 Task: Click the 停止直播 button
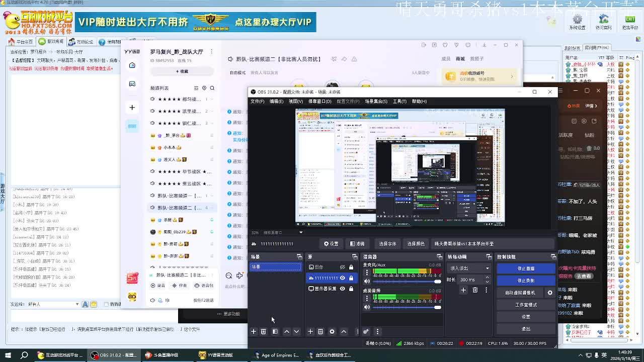point(526,268)
